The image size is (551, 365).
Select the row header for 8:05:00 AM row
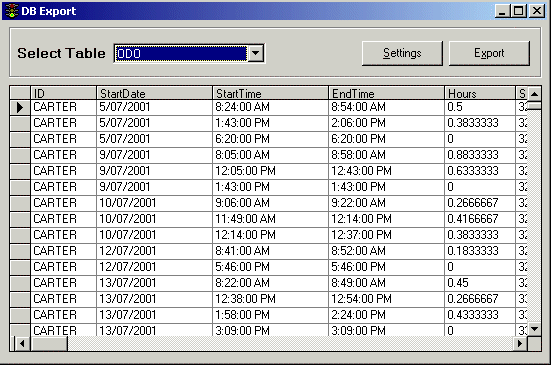(x=20, y=155)
